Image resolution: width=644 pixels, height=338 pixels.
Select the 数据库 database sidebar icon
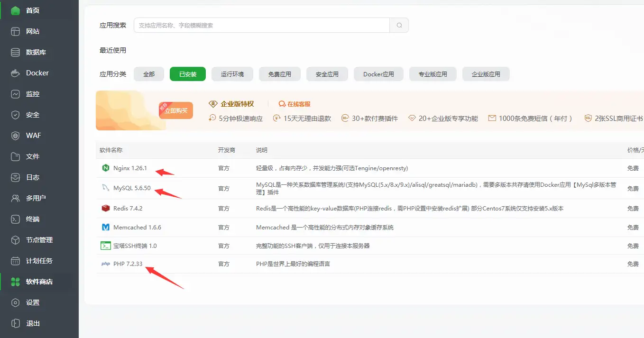[x=16, y=52]
